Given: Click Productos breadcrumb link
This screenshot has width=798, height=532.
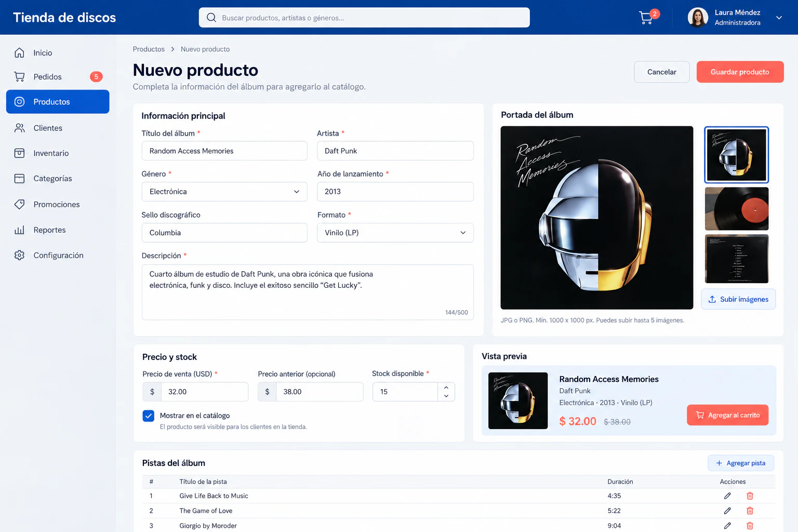Looking at the screenshot, I should pyautogui.click(x=149, y=49).
